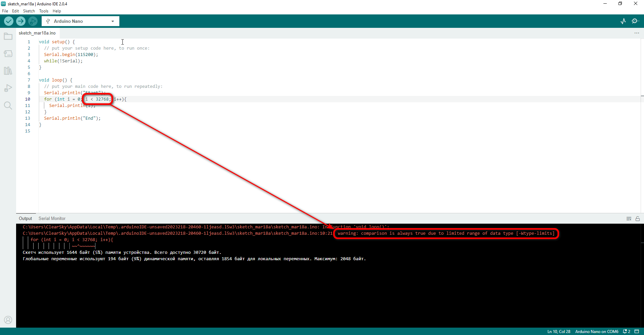This screenshot has width=644, height=335.
Task: Click line number 10 in the gutter
Action: (x=28, y=99)
